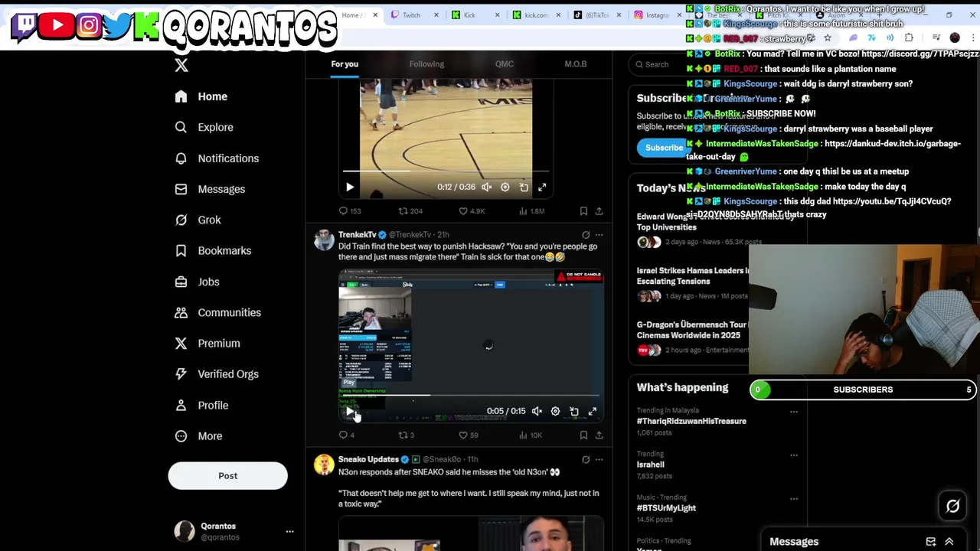Click the floating Grok button
Viewport: 980px width, 551px height.
coord(952,507)
